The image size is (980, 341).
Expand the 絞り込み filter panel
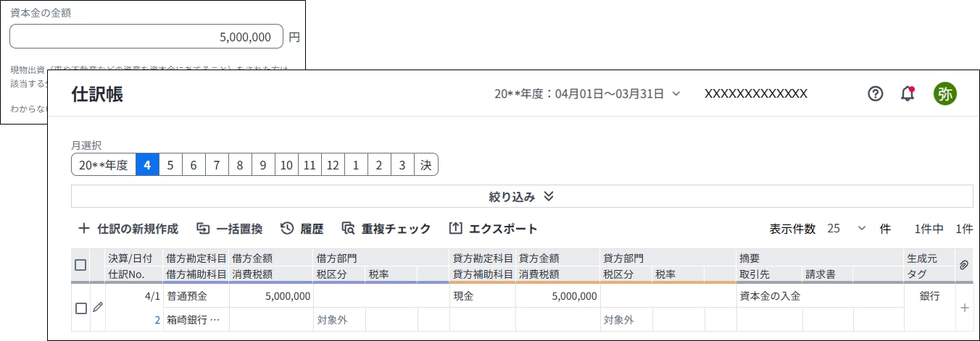[x=521, y=196]
